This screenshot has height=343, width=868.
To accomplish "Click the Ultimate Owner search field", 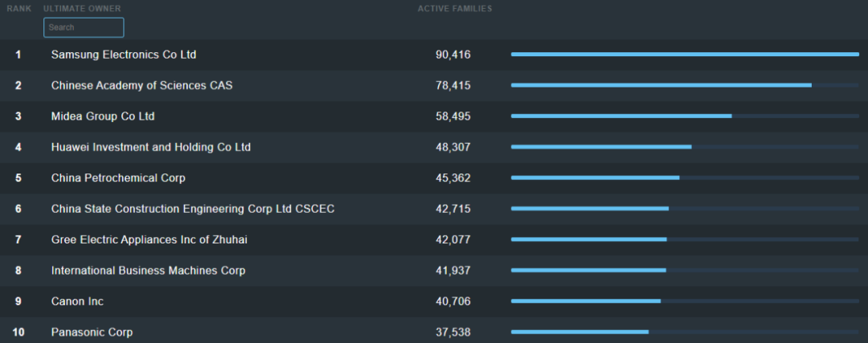I will [x=84, y=27].
